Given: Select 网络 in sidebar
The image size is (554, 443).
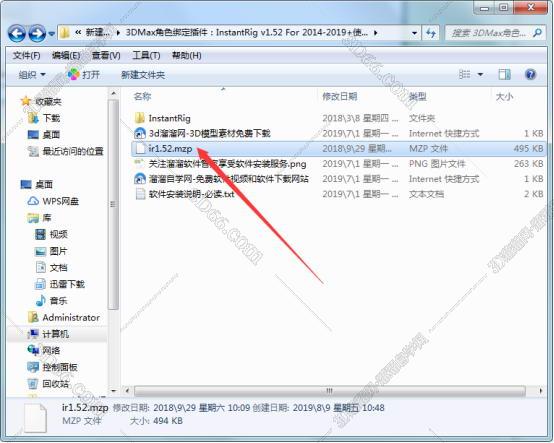Looking at the screenshot, I should click(44, 350).
